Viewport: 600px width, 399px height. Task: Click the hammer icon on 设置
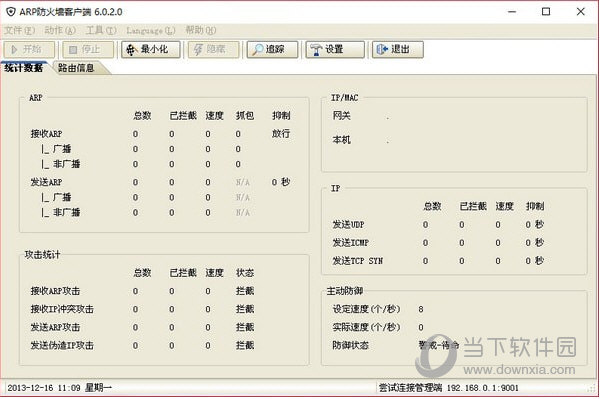point(316,50)
